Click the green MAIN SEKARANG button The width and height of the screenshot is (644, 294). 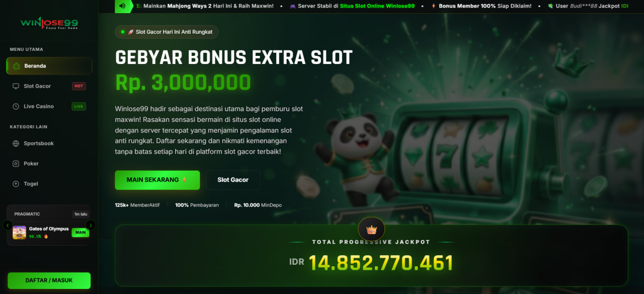157,180
